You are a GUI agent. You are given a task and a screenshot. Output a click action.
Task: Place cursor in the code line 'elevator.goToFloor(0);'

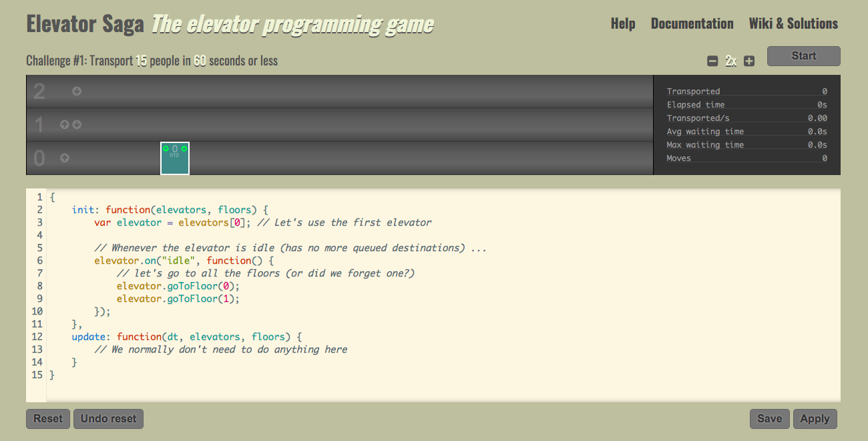click(178, 286)
